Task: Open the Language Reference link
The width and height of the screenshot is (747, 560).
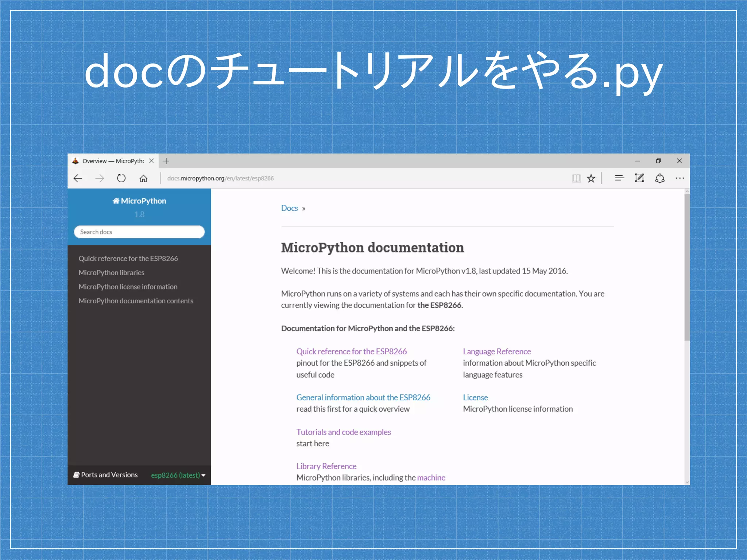Action: point(497,351)
